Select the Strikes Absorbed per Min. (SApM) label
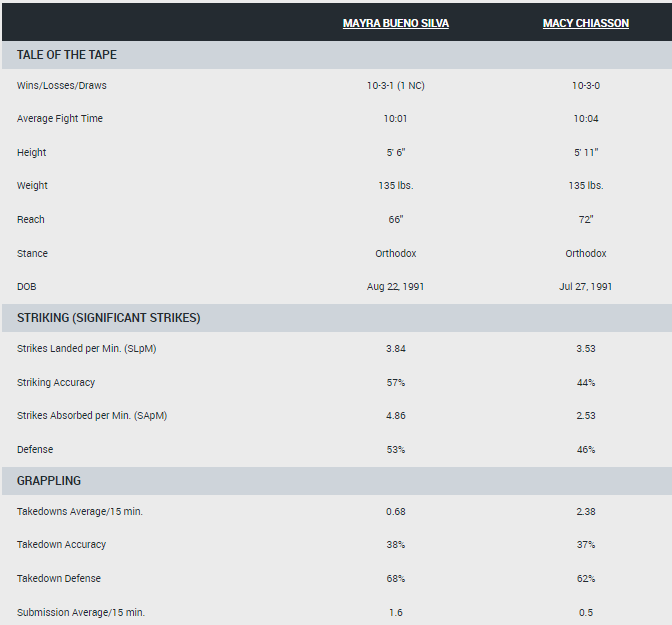Image resolution: width=672 pixels, height=625 pixels. pyautogui.click(x=92, y=416)
